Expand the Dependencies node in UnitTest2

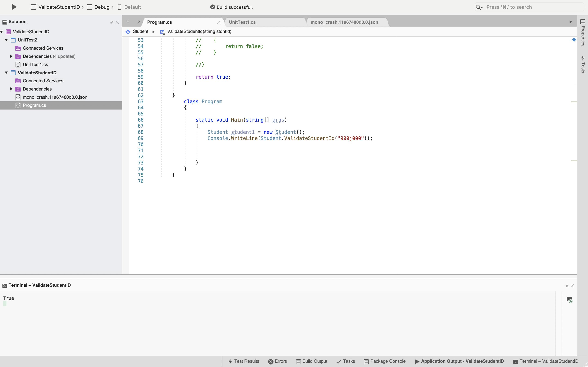pyautogui.click(x=11, y=56)
